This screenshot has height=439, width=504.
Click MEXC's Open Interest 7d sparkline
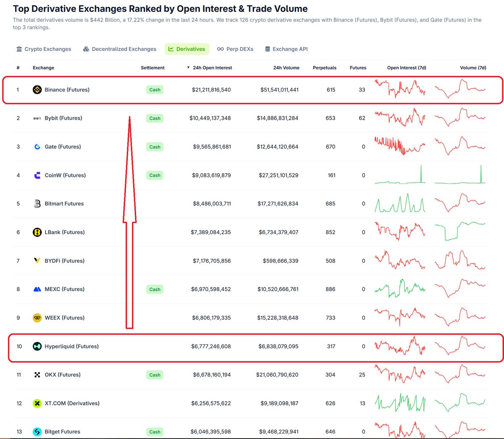point(400,288)
